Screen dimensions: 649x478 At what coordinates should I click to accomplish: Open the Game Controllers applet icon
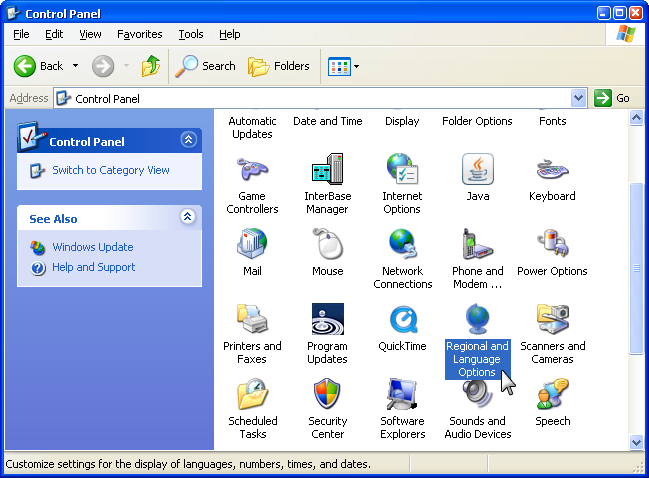(252, 169)
